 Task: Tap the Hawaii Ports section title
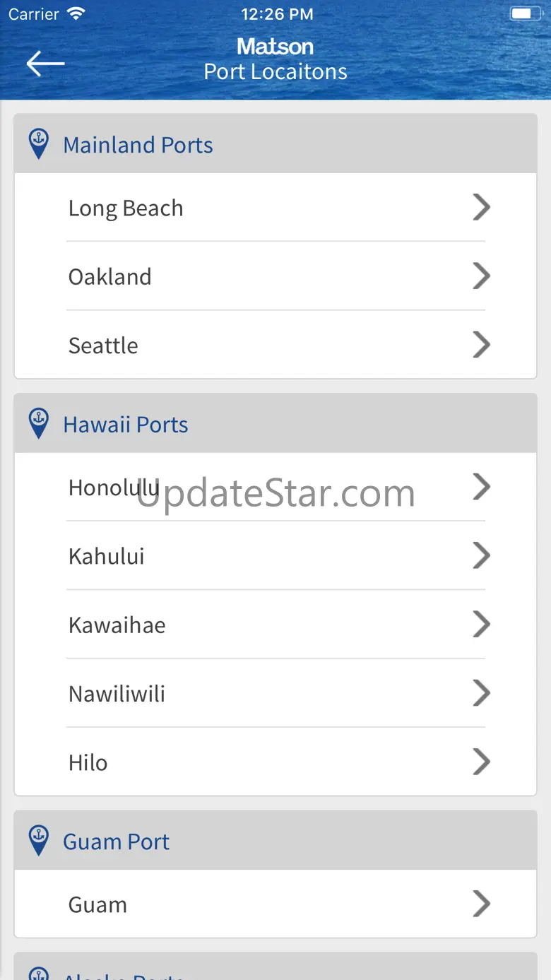[x=126, y=425]
